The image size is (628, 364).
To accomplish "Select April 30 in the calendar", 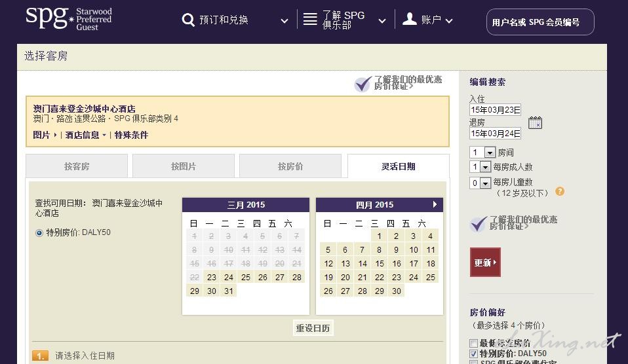I will 397,291.
